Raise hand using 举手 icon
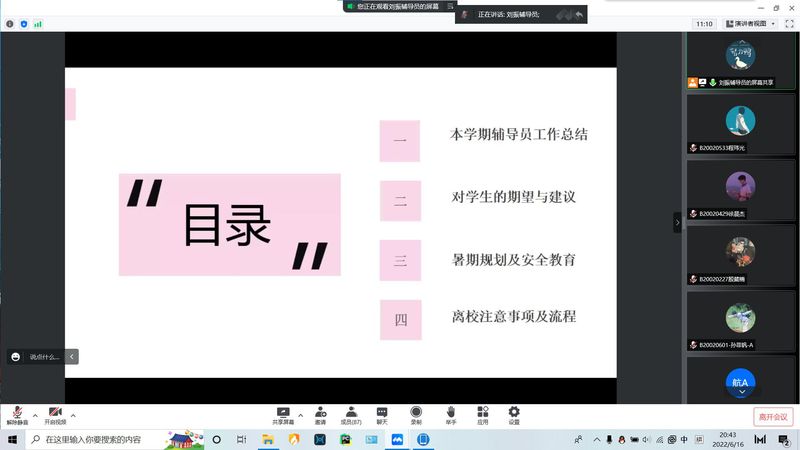Viewport: 800px width, 450px height. 451,414
